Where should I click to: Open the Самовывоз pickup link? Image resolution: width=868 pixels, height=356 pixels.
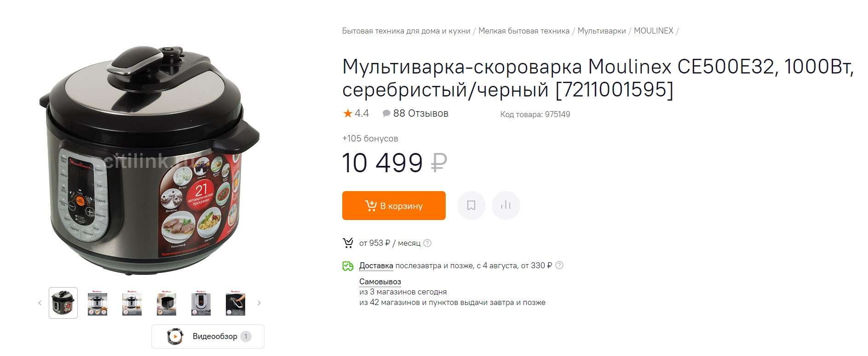coord(380,282)
